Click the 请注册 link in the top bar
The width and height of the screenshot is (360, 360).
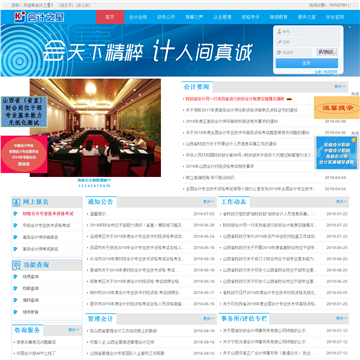83,5
